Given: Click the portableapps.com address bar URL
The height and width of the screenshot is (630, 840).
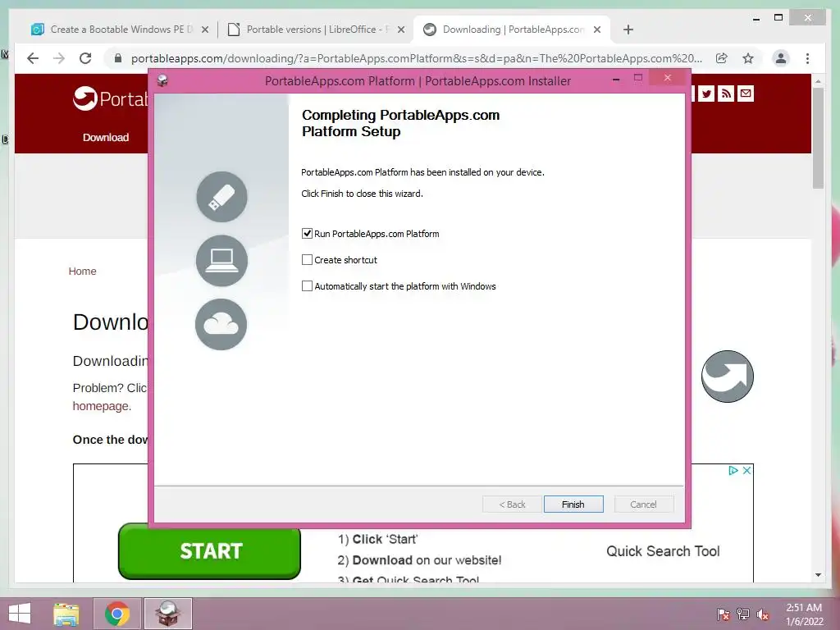Looking at the screenshot, I should coord(416,58).
